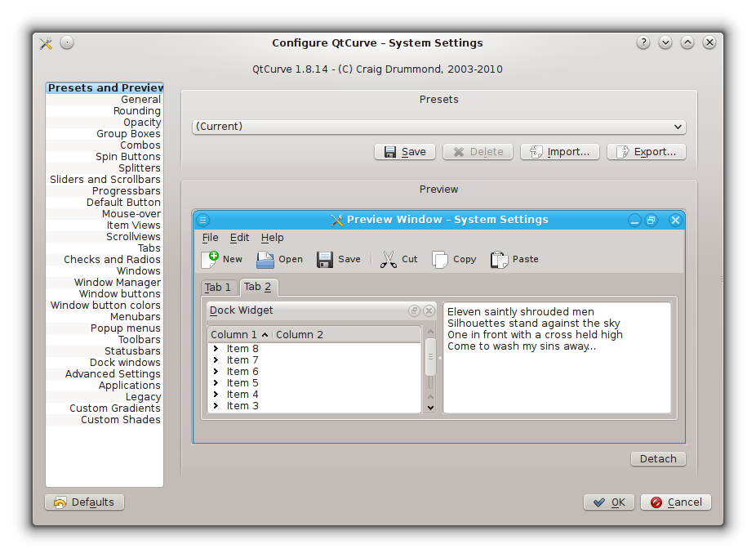Viewport: 756px width, 558px height.
Task: Switch to Tab 1 in preview
Action: [218, 288]
